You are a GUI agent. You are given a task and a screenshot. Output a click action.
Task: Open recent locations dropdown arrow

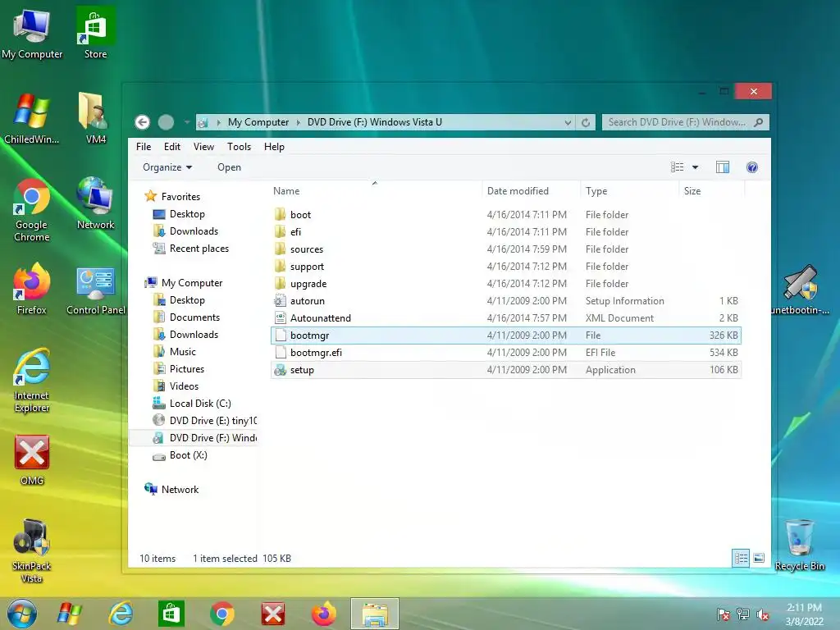point(187,122)
